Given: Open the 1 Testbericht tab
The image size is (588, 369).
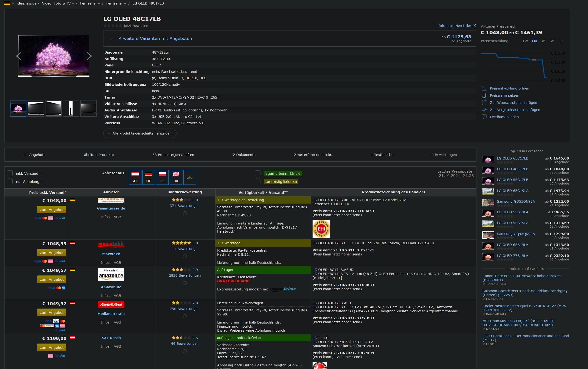Looking at the screenshot, I should click(x=382, y=155).
